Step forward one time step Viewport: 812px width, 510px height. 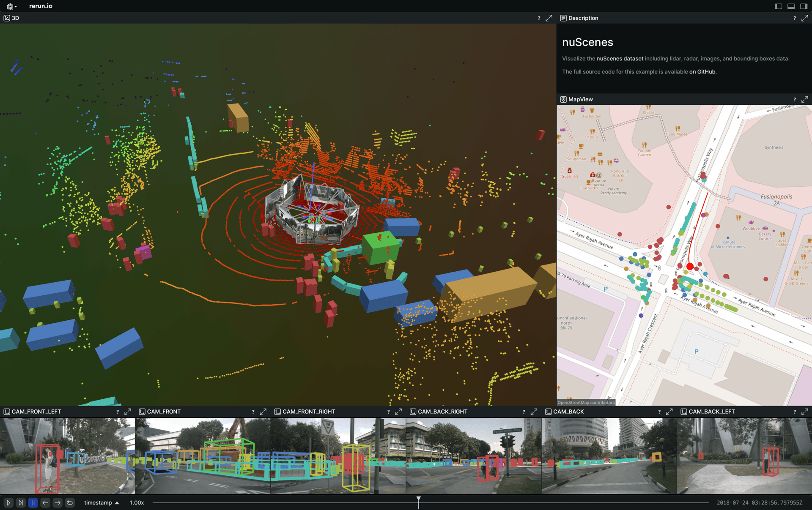(58, 503)
